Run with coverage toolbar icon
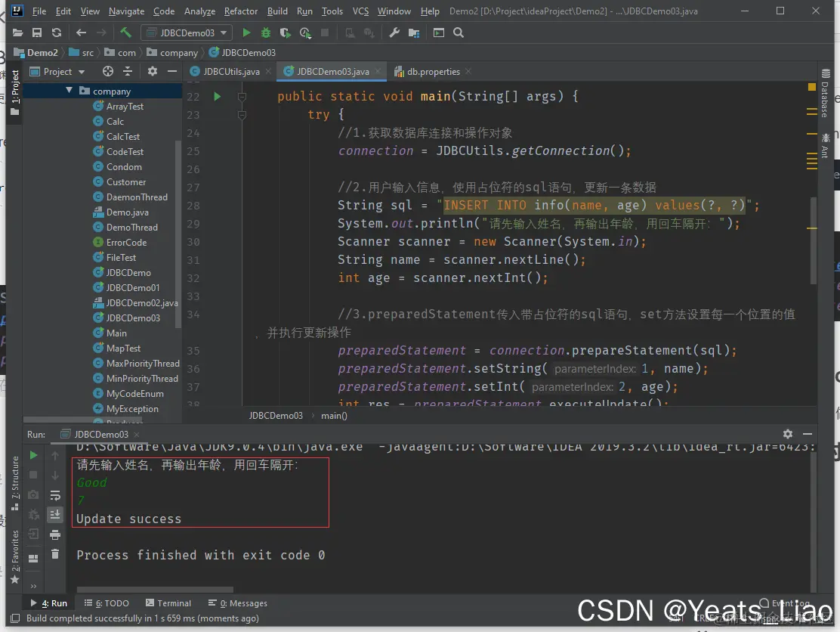Image resolution: width=840 pixels, height=632 pixels. point(285,33)
